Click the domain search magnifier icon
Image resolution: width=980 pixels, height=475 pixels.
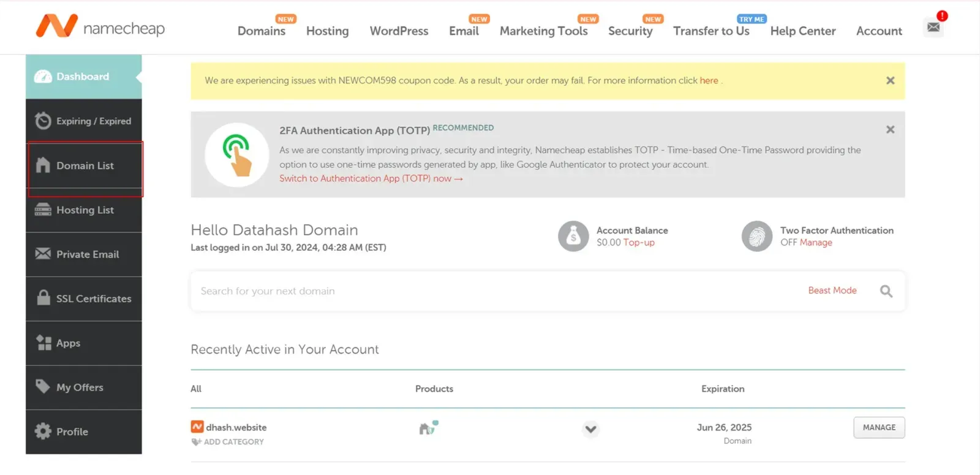click(886, 291)
